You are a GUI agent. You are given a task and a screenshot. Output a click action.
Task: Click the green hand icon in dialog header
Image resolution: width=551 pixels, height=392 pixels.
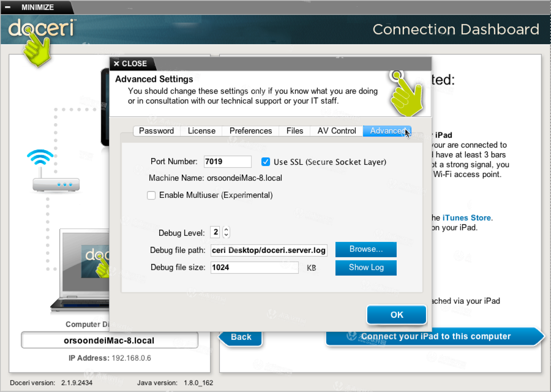point(407,93)
